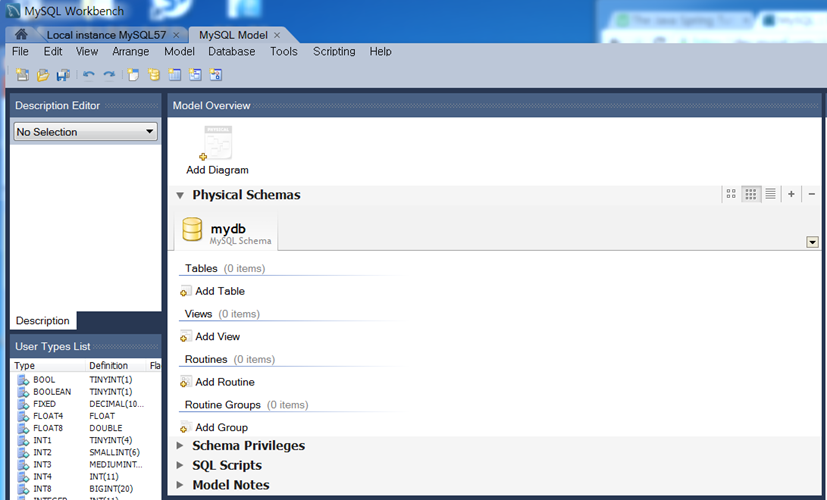
Task: Open the Help menu
Action: coord(380,51)
